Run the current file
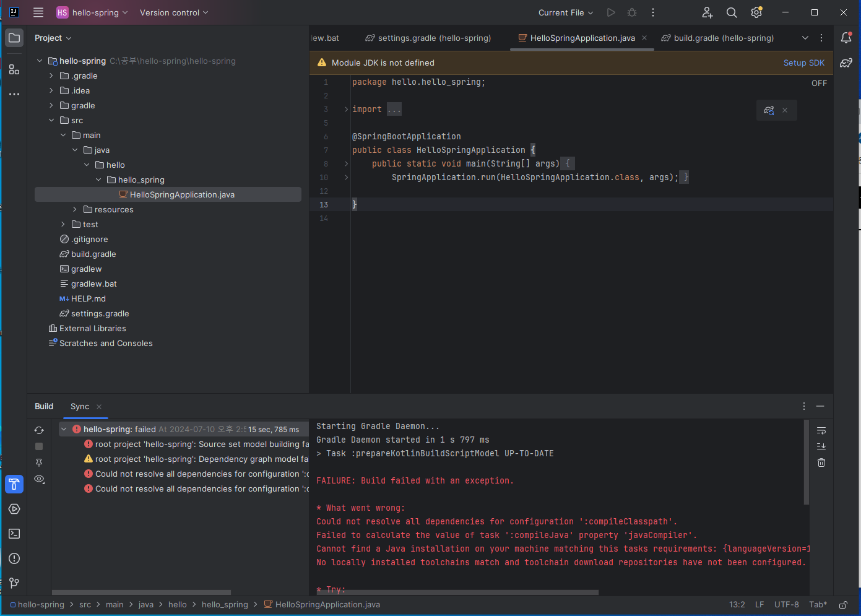The image size is (861, 616). pyautogui.click(x=611, y=12)
